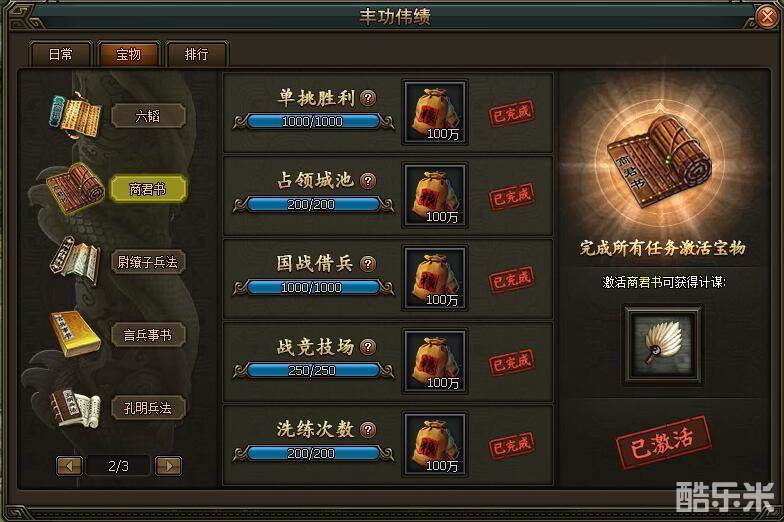Click the question mark beside 洗练次数

368,430
